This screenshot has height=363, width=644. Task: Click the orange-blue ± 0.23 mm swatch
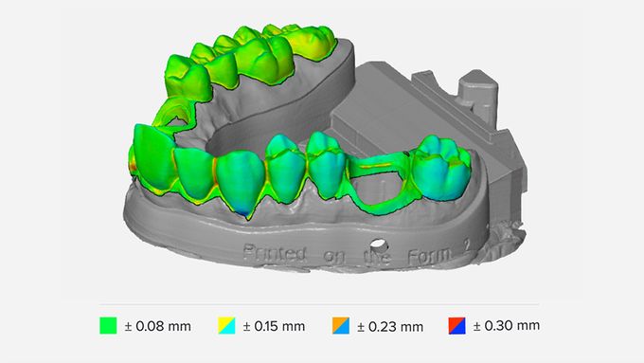pos(341,326)
